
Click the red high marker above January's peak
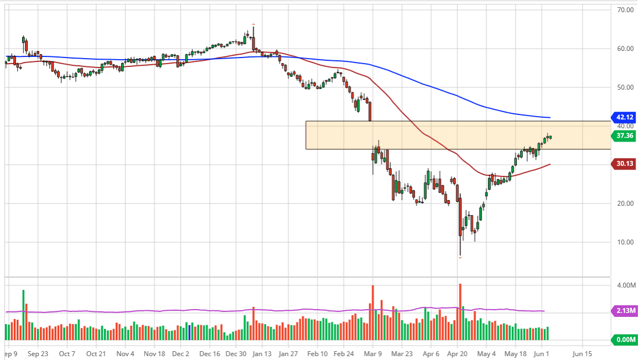point(253,25)
